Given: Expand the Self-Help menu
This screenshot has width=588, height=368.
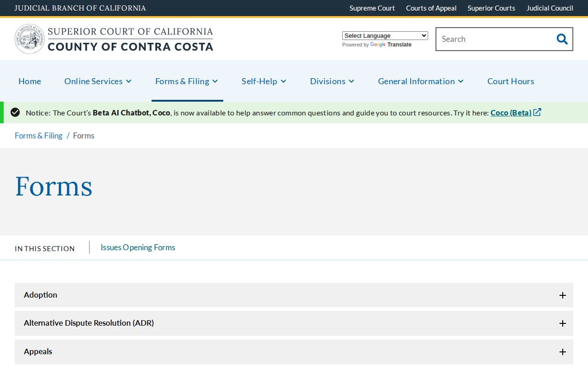Looking at the screenshot, I should tap(264, 81).
